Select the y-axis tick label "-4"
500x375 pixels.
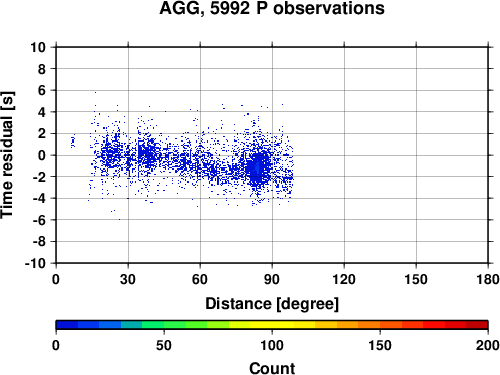(39, 198)
